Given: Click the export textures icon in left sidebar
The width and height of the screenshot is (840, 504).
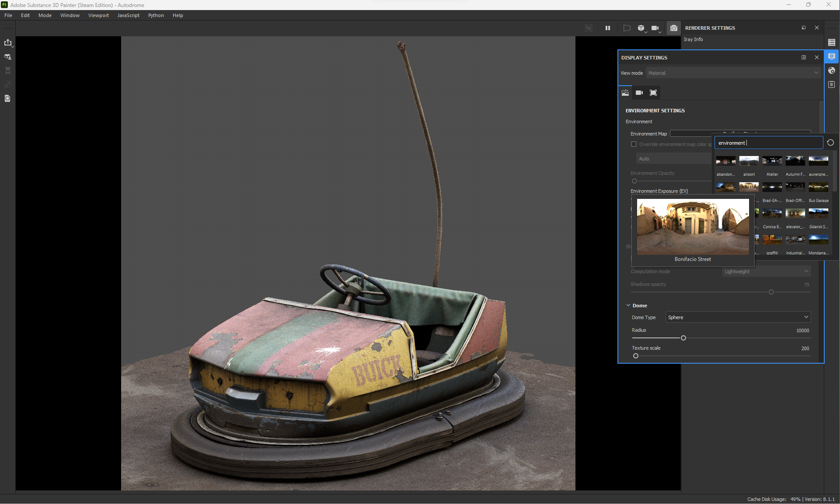Looking at the screenshot, I should coord(8,42).
